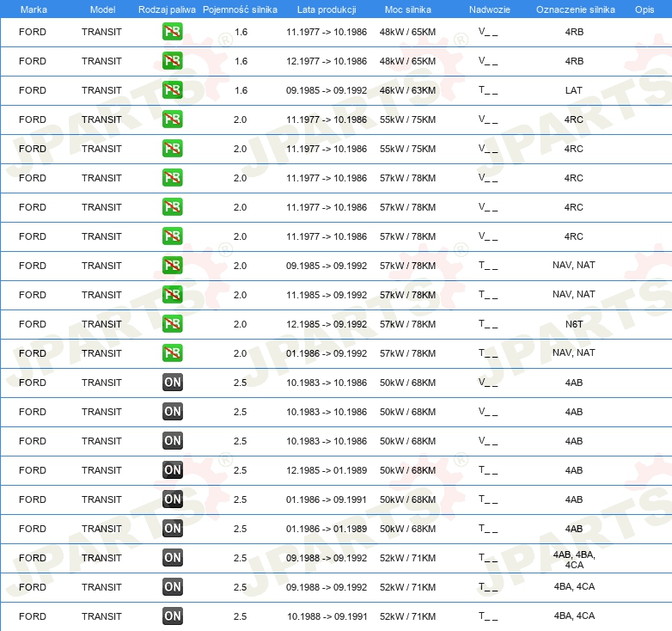This screenshot has height=631, width=672.
Task: Click the petrol icon in the first 4RB row
Action: pos(172,32)
